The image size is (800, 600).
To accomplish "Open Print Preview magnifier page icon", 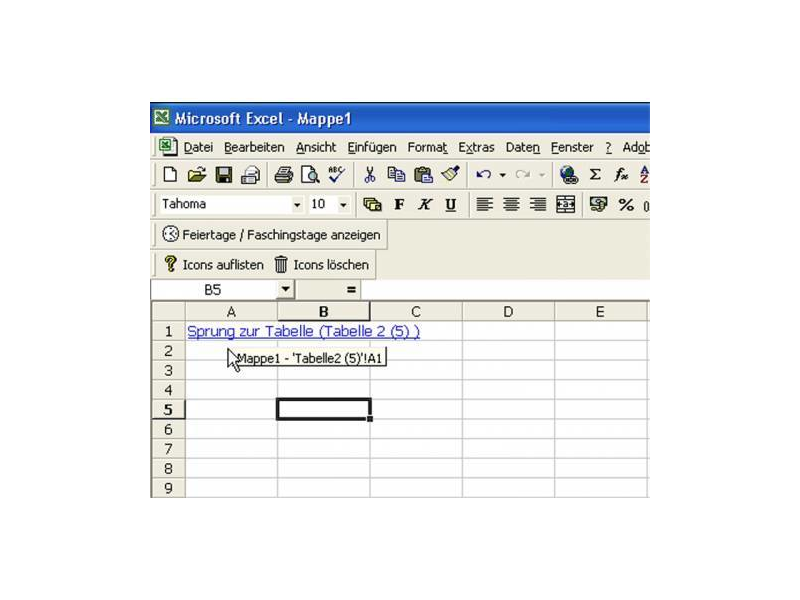I will pyautogui.click(x=310, y=175).
